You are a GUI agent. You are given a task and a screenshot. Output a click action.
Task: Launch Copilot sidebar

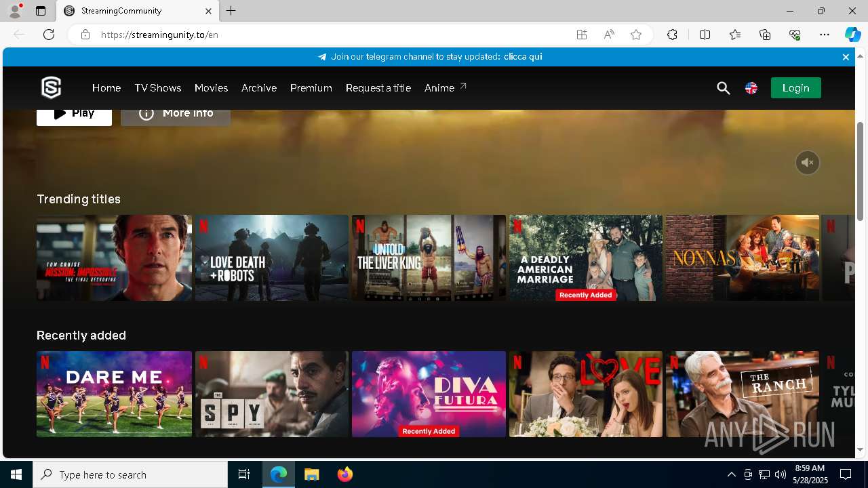tap(852, 35)
